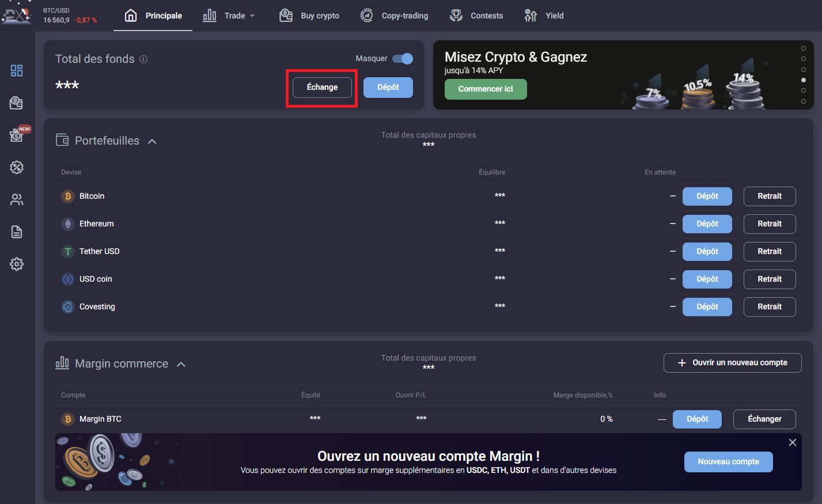The width and height of the screenshot is (822, 504).
Task: Click the Ethereum coin icon
Action: 68,224
